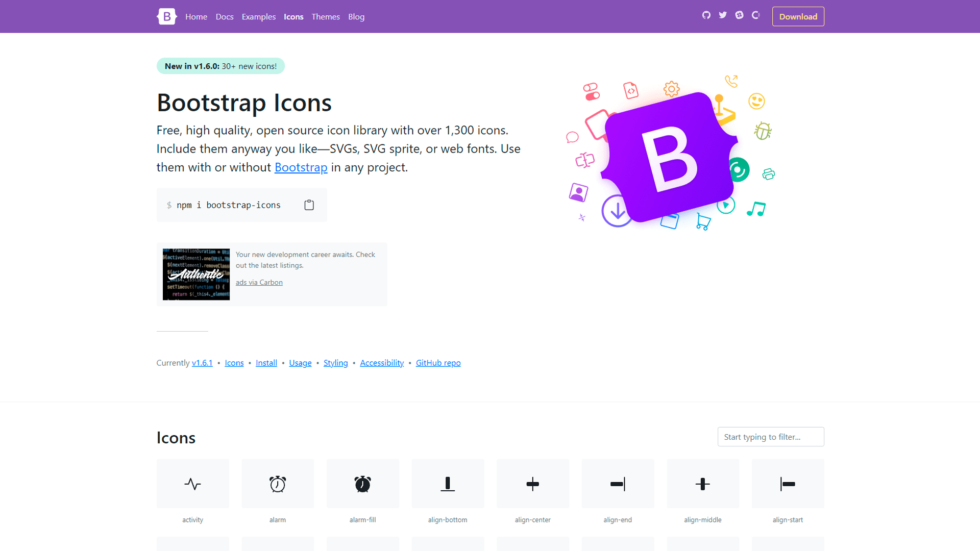
Task: Open the v1.6.1 version link
Action: (x=202, y=363)
